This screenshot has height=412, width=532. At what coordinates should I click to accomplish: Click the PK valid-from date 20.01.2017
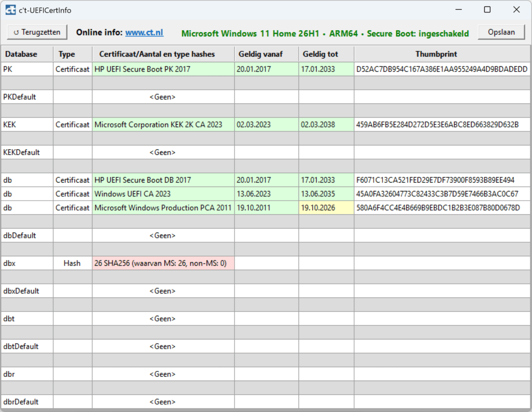[267, 69]
